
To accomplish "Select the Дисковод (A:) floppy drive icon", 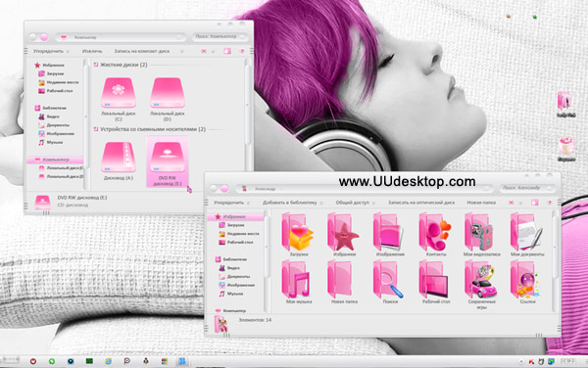I will (119, 157).
